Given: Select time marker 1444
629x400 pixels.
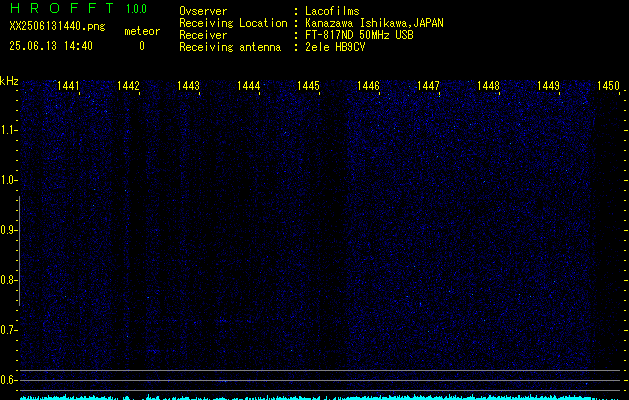Looking at the screenshot, I should (x=248, y=85).
